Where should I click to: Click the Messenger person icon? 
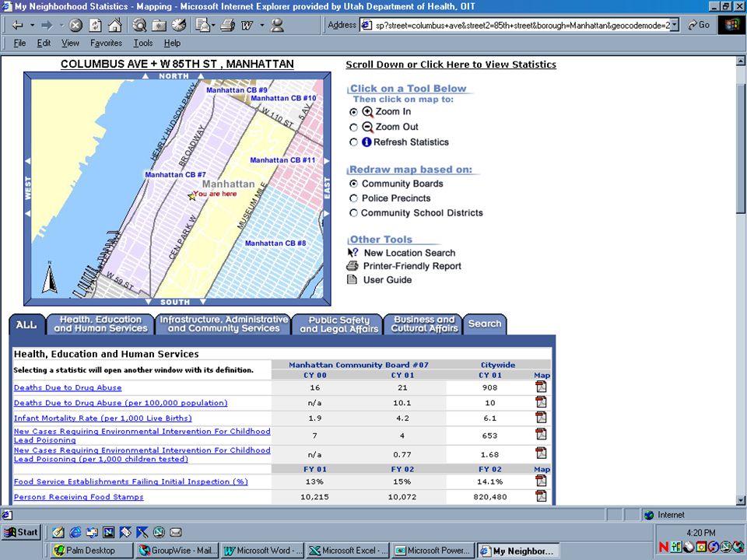click(x=277, y=25)
